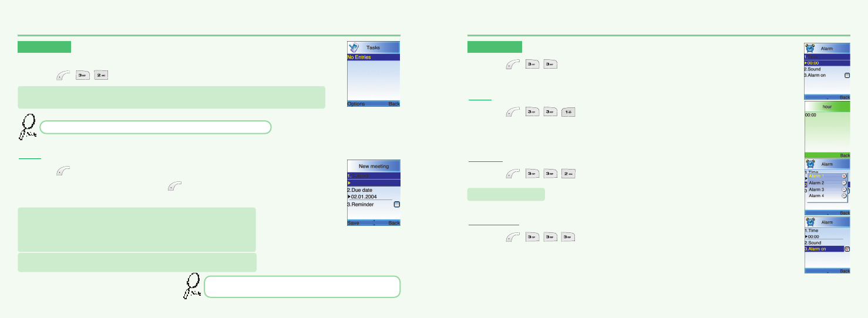Select the No Entries row in Tasks

[x=373, y=57]
